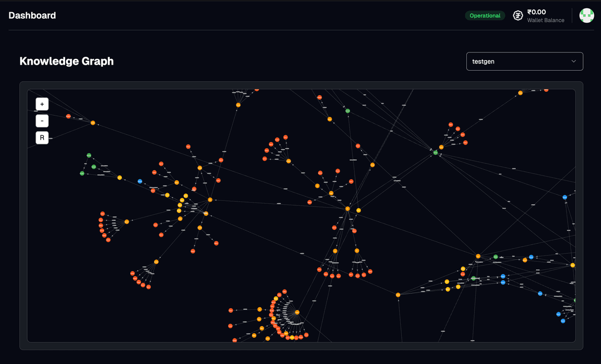
Task: Zoom into the graph with the plus button
Action: [x=42, y=104]
